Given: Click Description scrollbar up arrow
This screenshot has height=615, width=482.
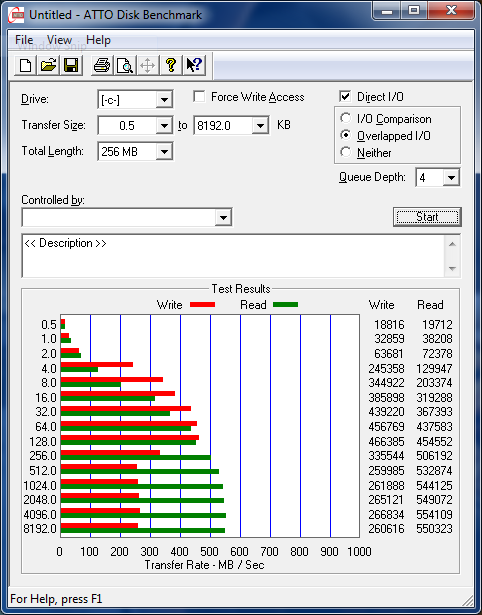Looking at the screenshot, I should coord(452,244).
